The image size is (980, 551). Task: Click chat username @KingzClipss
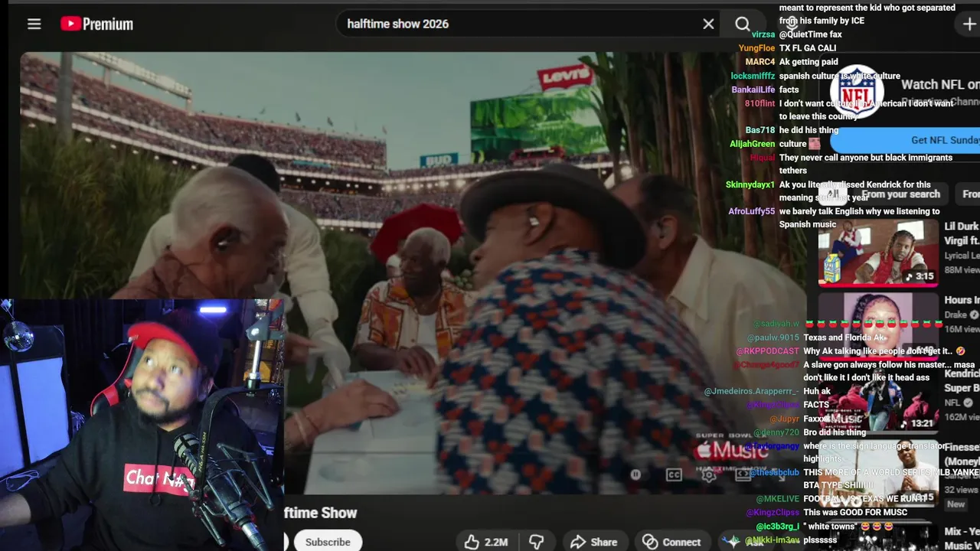(772, 513)
